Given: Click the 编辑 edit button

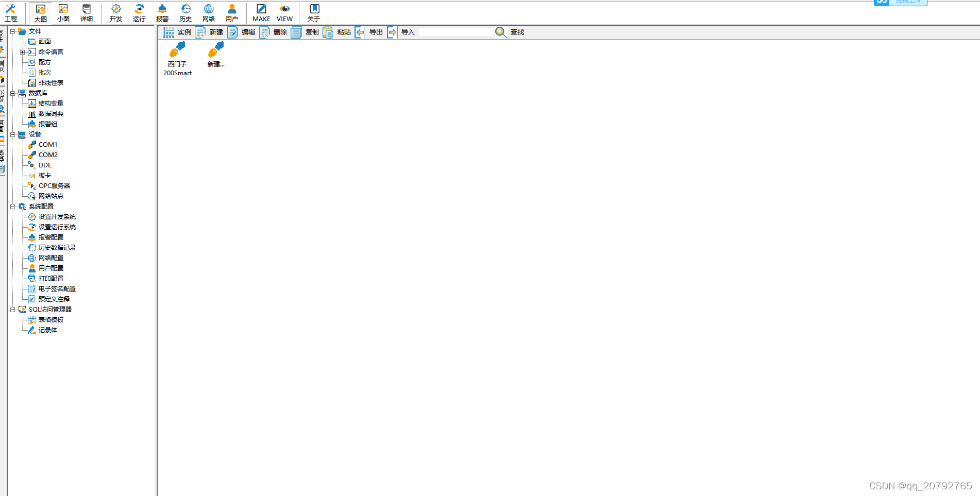Looking at the screenshot, I should (241, 32).
